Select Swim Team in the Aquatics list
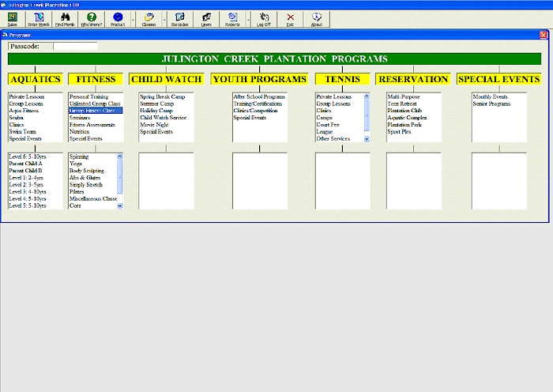 tap(23, 132)
